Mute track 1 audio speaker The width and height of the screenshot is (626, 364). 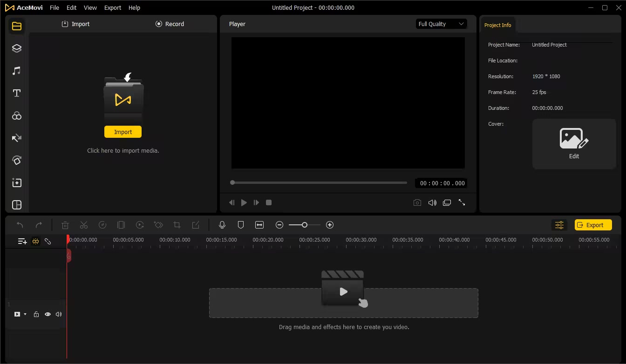[x=59, y=314]
